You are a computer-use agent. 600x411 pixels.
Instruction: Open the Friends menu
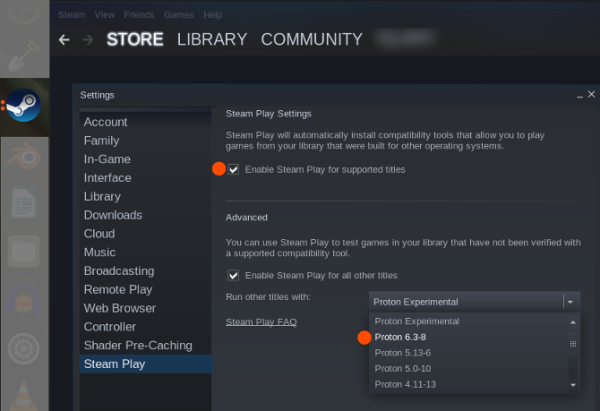click(137, 15)
